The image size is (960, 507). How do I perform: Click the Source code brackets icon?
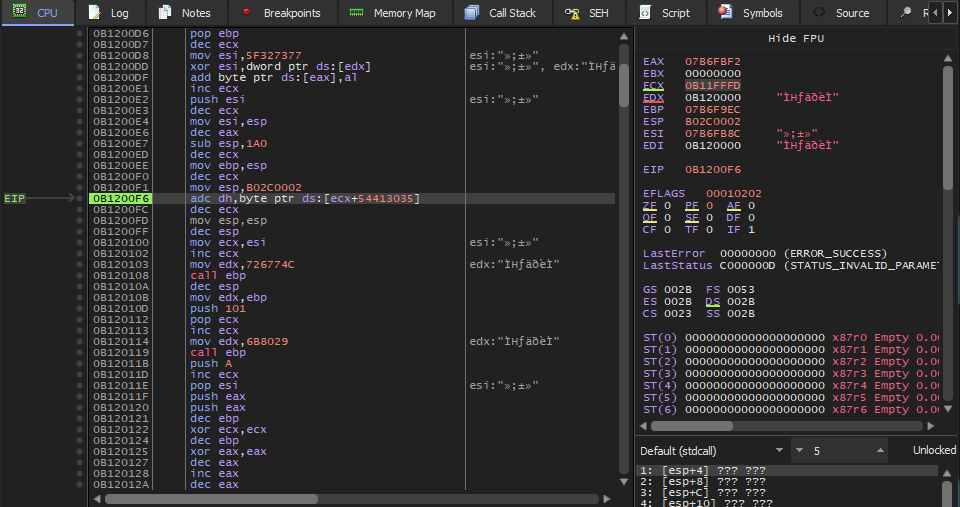(x=819, y=13)
